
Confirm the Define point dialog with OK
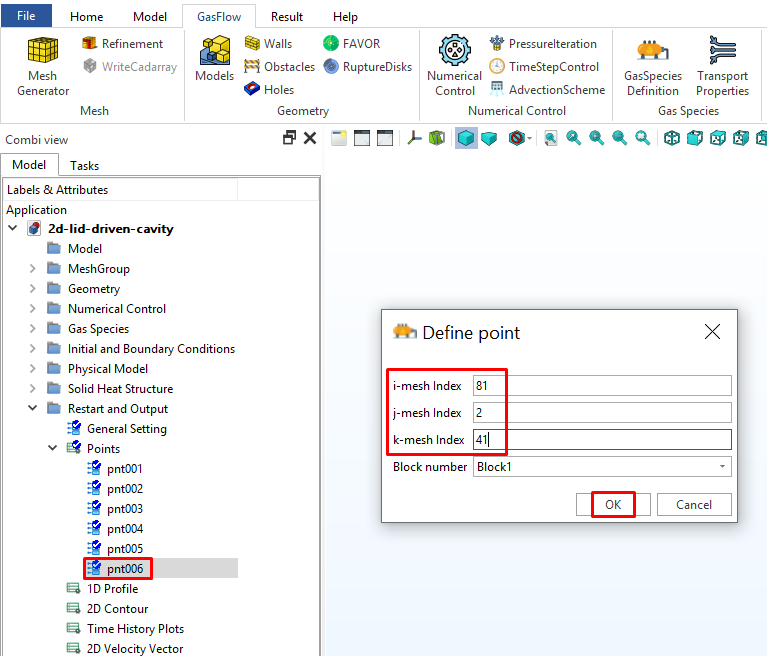tap(613, 505)
